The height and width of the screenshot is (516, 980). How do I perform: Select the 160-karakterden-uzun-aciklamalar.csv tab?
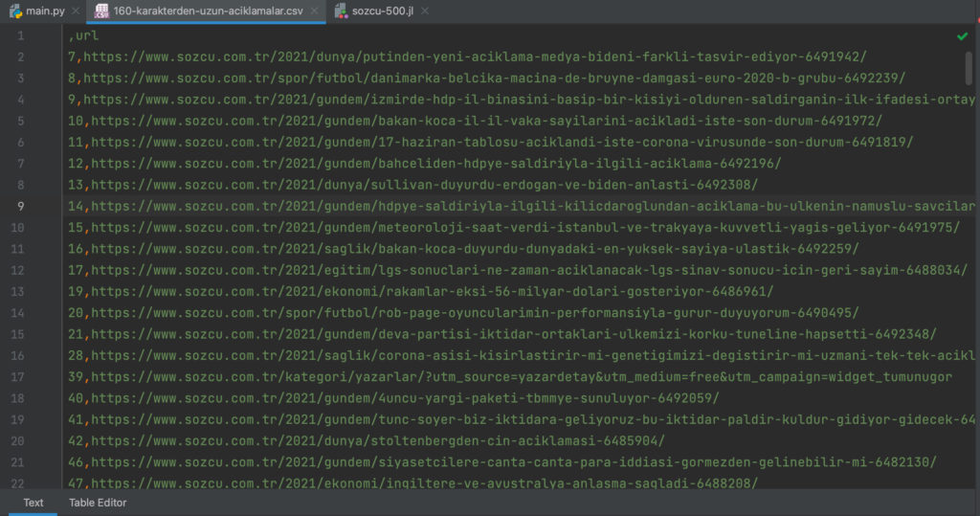point(208,11)
